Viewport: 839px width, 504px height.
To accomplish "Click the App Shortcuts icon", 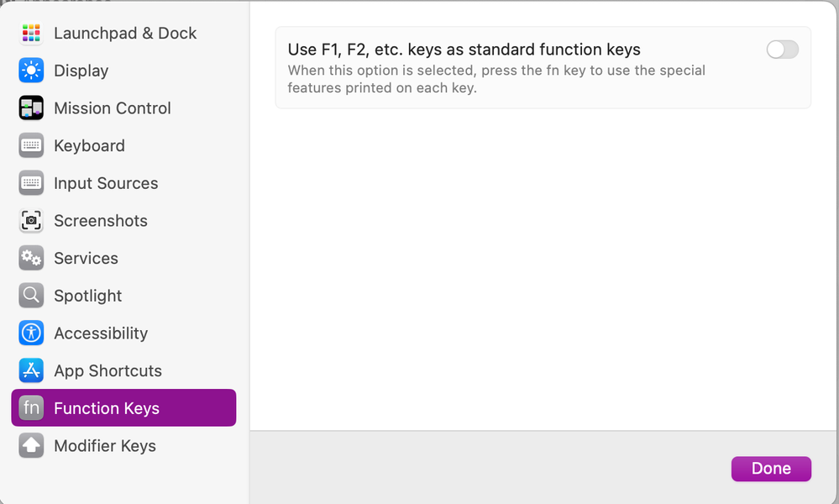I will click(x=31, y=370).
